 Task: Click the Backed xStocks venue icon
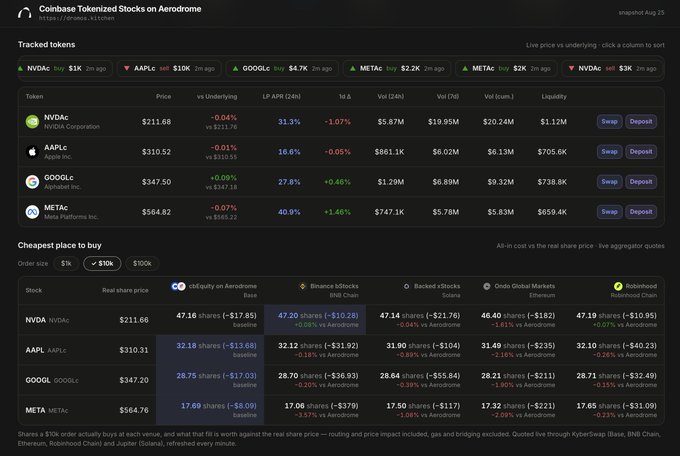(406, 286)
